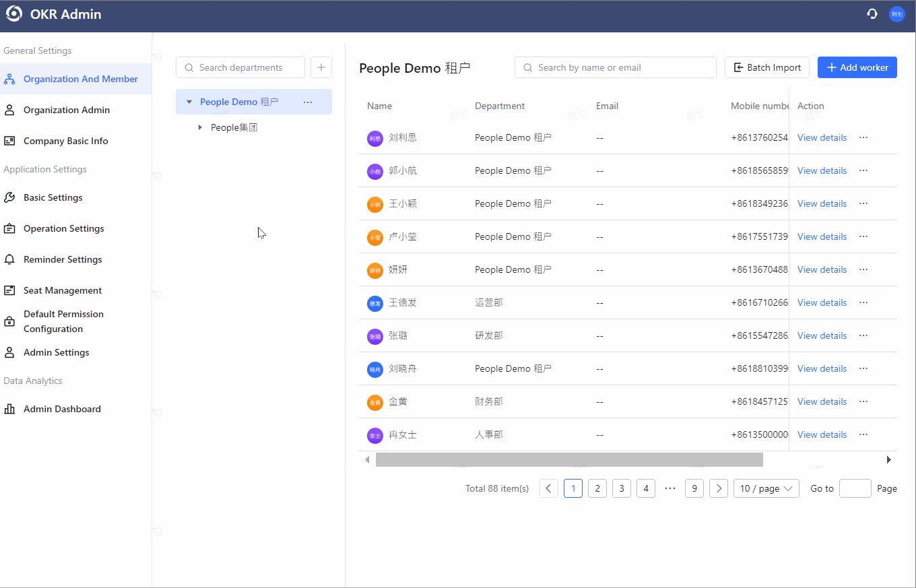
Task: Select the Basic Settings icon
Action: point(9,197)
